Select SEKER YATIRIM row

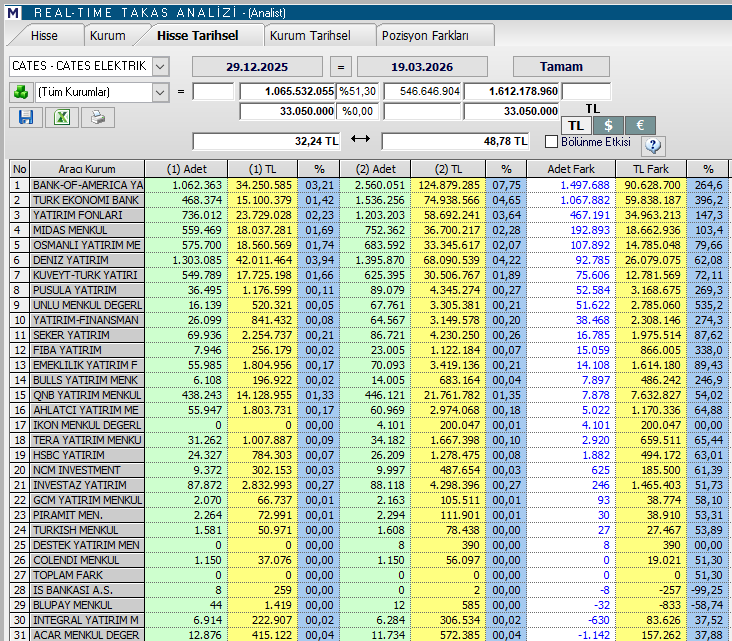point(369,335)
